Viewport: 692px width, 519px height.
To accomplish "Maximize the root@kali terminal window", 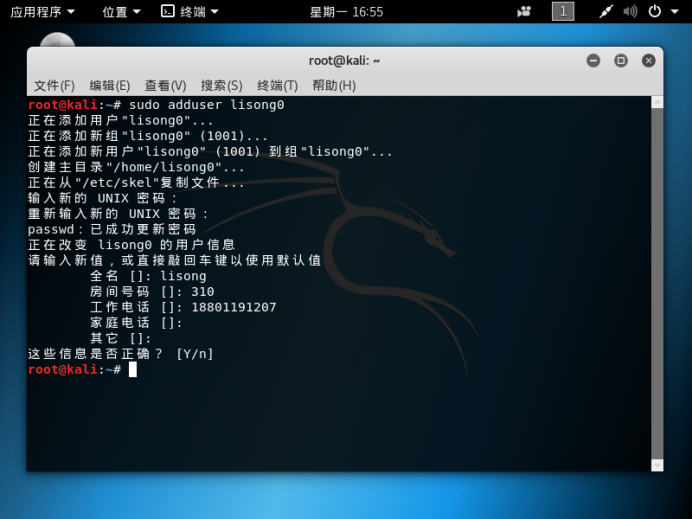I will (621, 60).
